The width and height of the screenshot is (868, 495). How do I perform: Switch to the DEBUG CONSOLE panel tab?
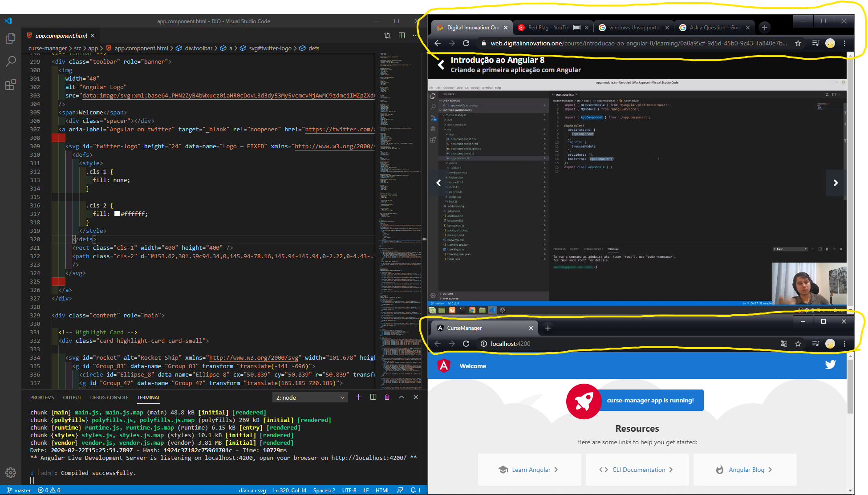pyautogui.click(x=109, y=398)
